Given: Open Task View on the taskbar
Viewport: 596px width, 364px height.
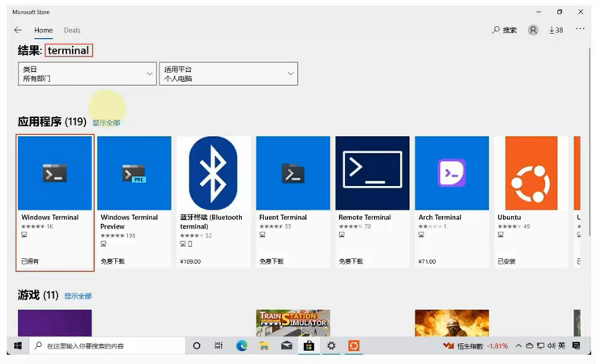Looking at the screenshot, I should (219, 345).
